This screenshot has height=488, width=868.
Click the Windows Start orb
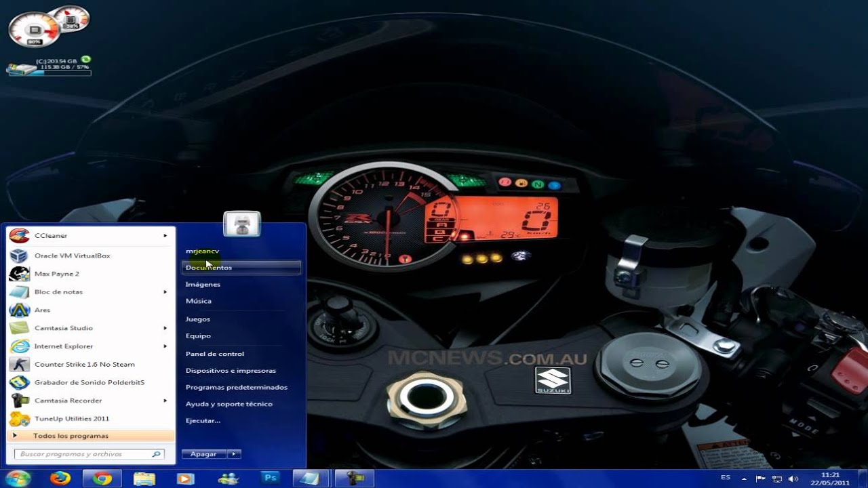coord(18,479)
